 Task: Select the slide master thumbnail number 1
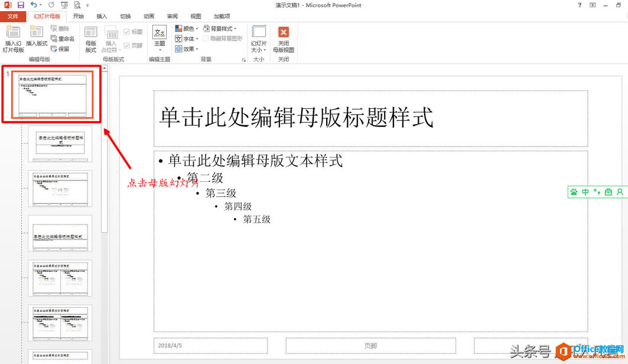53,95
